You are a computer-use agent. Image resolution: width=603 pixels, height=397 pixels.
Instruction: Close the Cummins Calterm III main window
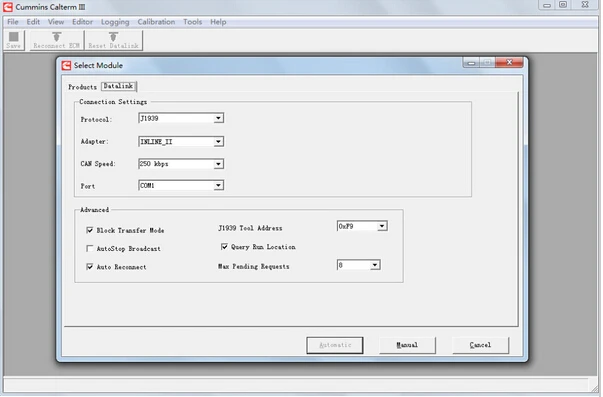(x=585, y=5)
